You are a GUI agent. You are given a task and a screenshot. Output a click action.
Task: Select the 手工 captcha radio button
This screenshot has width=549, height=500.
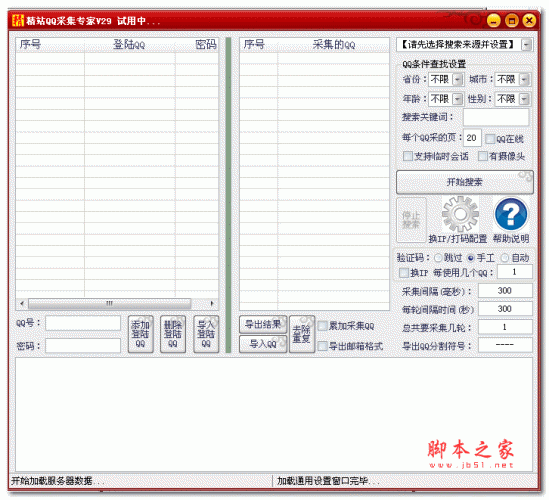point(471,258)
